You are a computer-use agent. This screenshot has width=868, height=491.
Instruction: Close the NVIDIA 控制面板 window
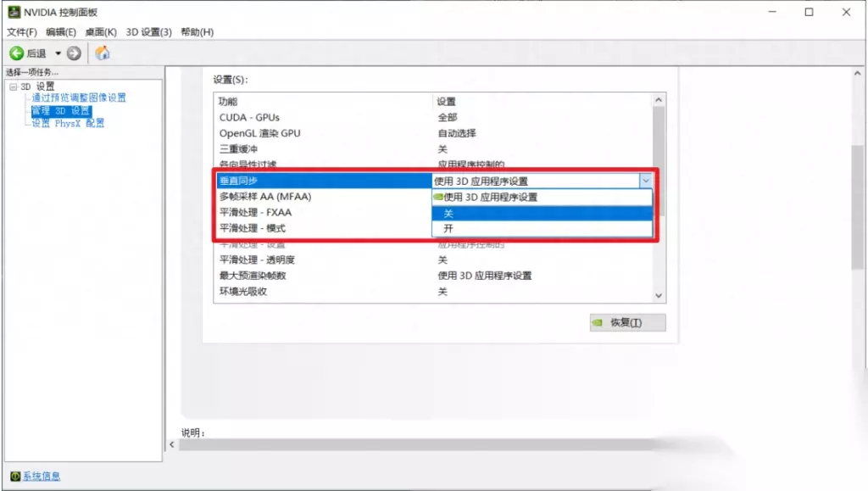[847, 12]
